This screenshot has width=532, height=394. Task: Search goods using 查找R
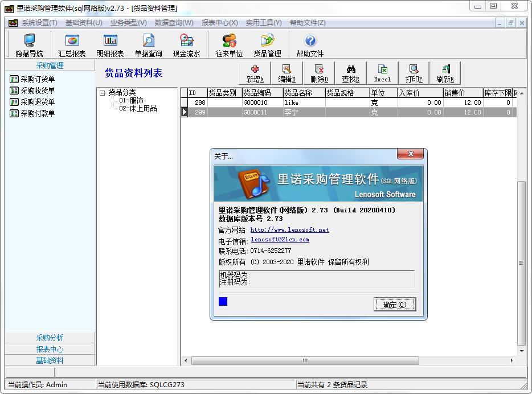(350, 73)
